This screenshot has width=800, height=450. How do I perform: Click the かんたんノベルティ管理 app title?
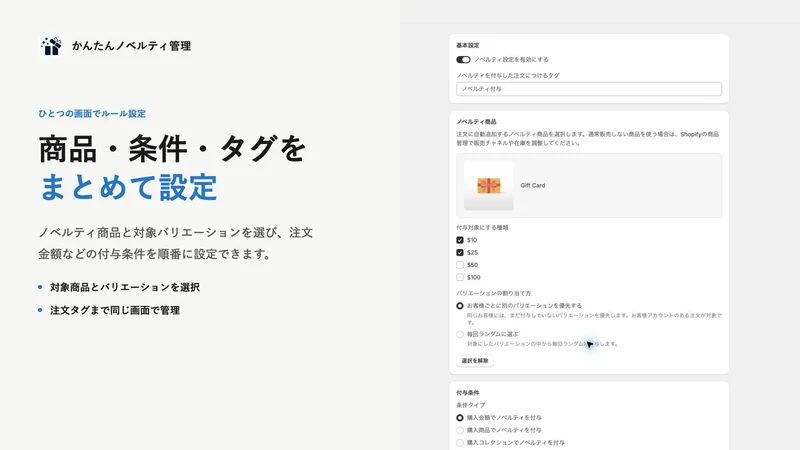[131, 46]
